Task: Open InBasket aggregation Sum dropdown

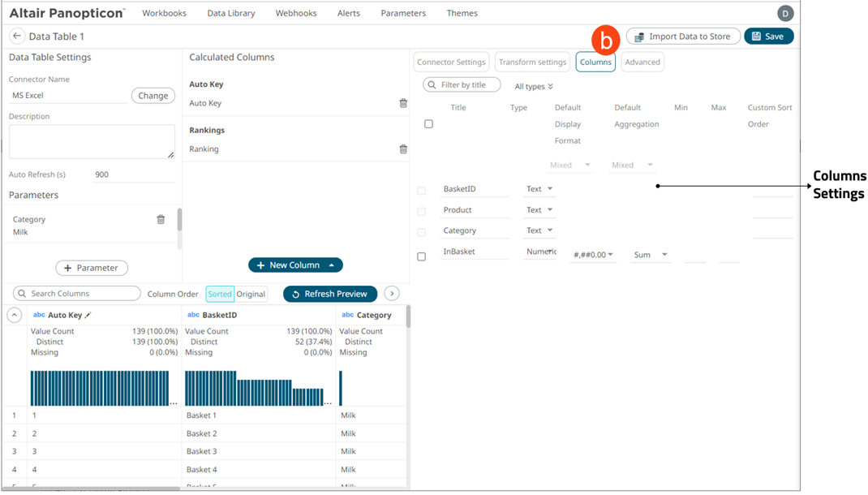Action: 651,255
